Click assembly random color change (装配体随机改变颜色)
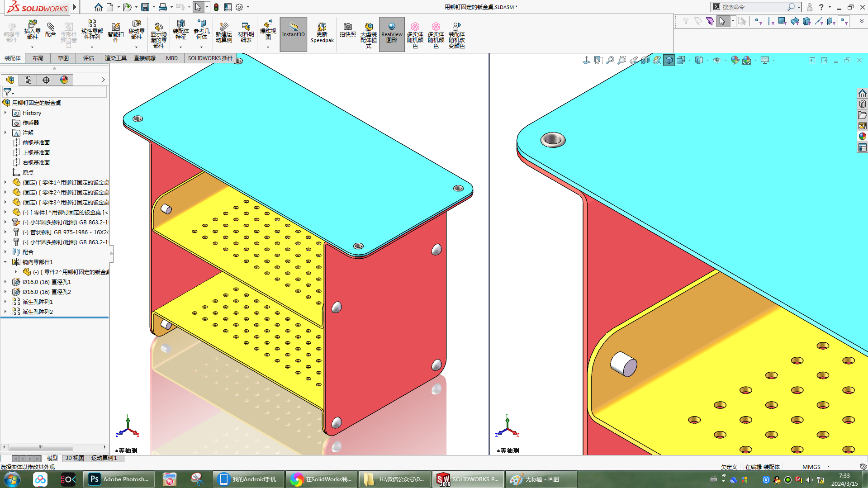This screenshot has height=488, width=868. [x=456, y=35]
